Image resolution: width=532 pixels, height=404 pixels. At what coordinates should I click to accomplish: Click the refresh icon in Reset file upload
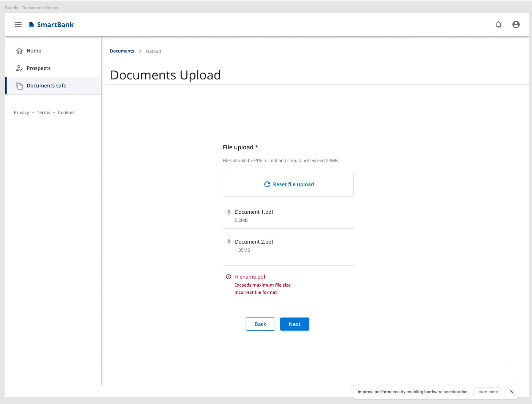[267, 184]
